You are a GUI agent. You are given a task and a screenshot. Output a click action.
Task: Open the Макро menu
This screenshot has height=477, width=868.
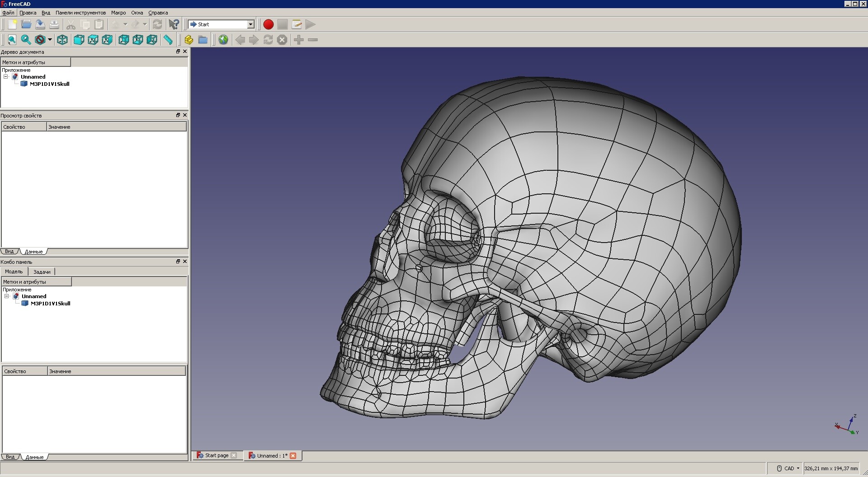[x=118, y=13]
